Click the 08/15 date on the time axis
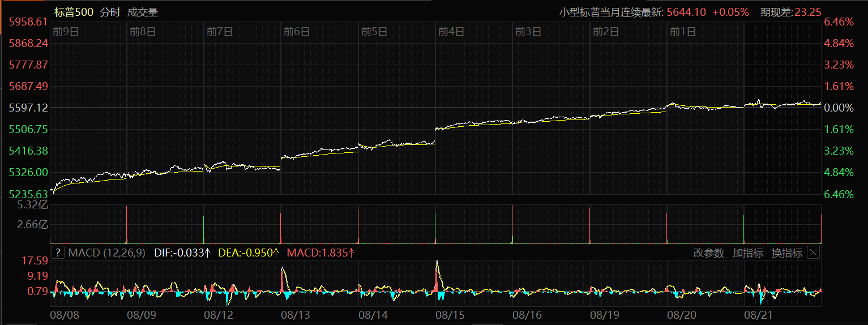The height and width of the screenshot is (325, 868). click(x=451, y=314)
